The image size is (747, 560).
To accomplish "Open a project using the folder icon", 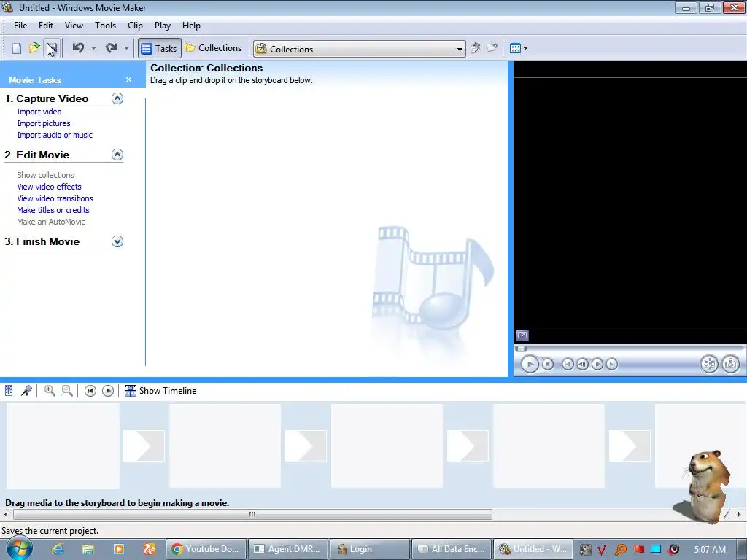I will point(34,48).
